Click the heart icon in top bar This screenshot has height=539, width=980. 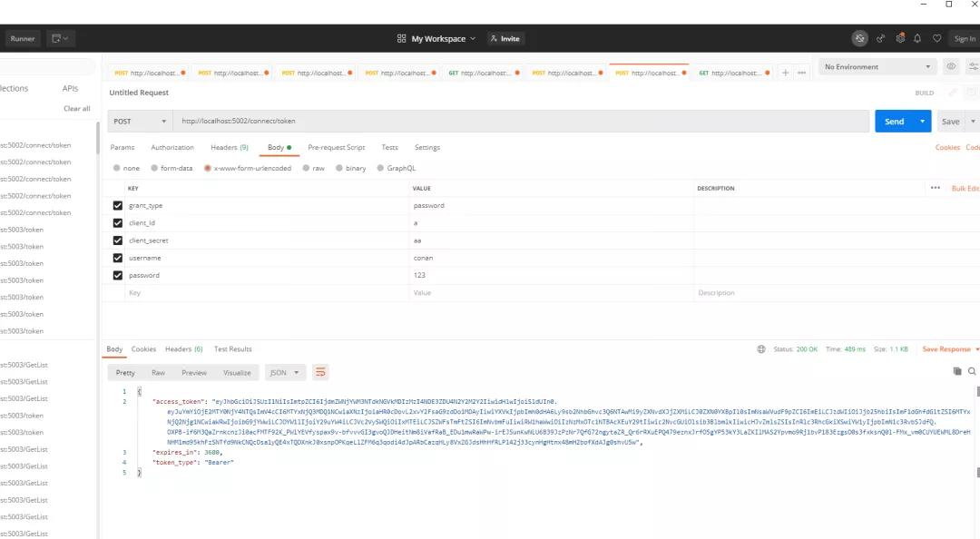point(935,38)
